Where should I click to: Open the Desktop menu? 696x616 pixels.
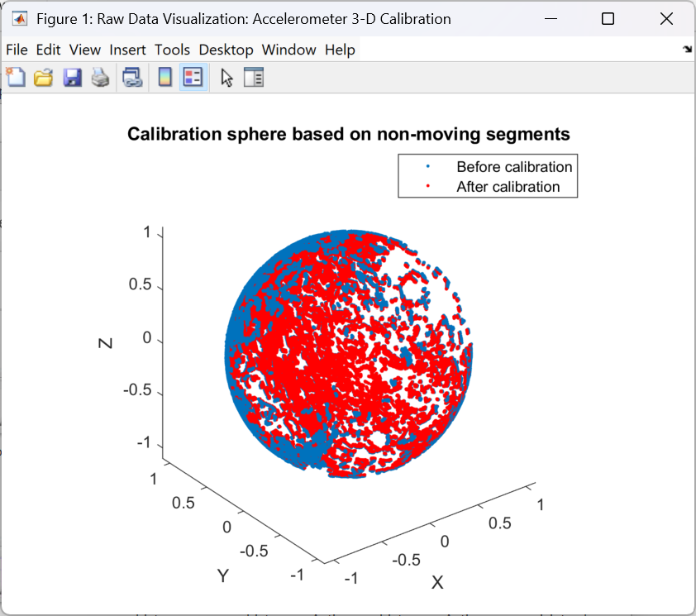[226, 50]
